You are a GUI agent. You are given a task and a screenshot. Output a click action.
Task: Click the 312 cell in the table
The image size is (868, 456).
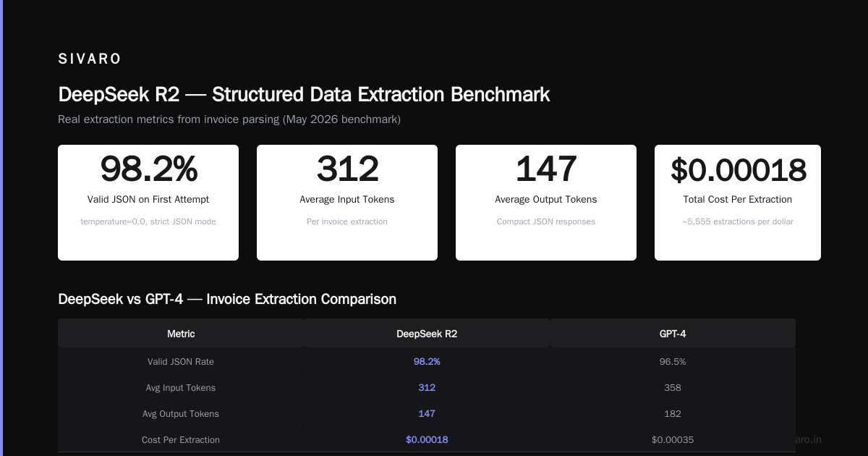tap(427, 387)
